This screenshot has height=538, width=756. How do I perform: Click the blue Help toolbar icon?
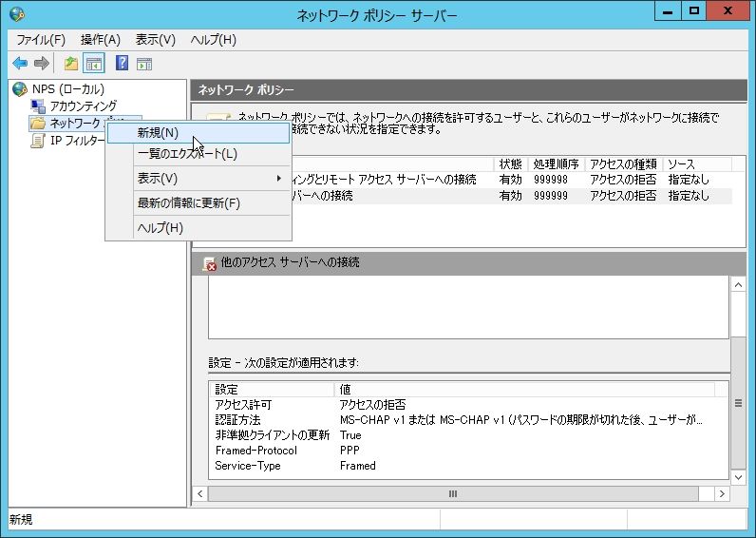(x=122, y=63)
